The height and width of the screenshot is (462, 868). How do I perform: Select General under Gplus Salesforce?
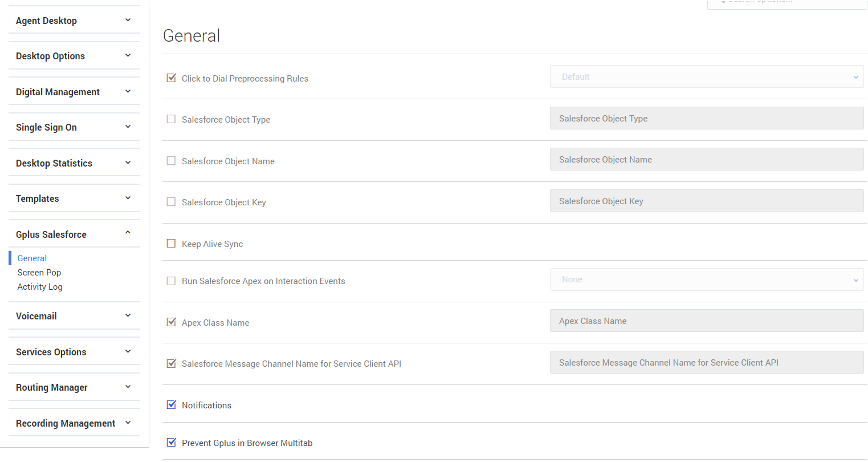point(32,258)
